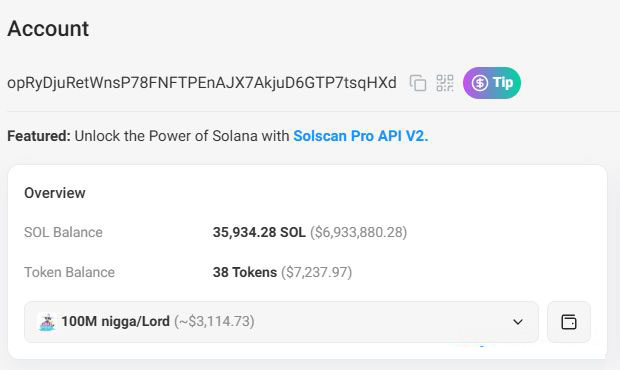Click the $6,933,880.28 USD value
This screenshot has width=620, height=370.
tap(359, 232)
